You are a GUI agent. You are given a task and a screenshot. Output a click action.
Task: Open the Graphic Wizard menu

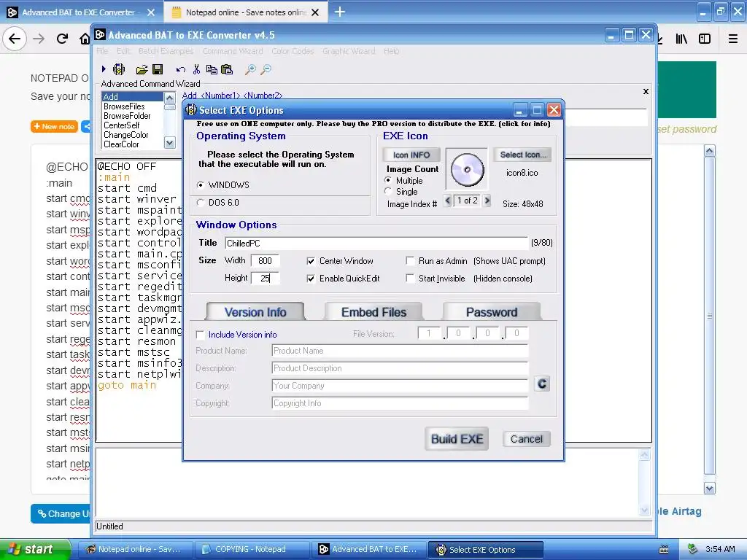pos(349,51)
